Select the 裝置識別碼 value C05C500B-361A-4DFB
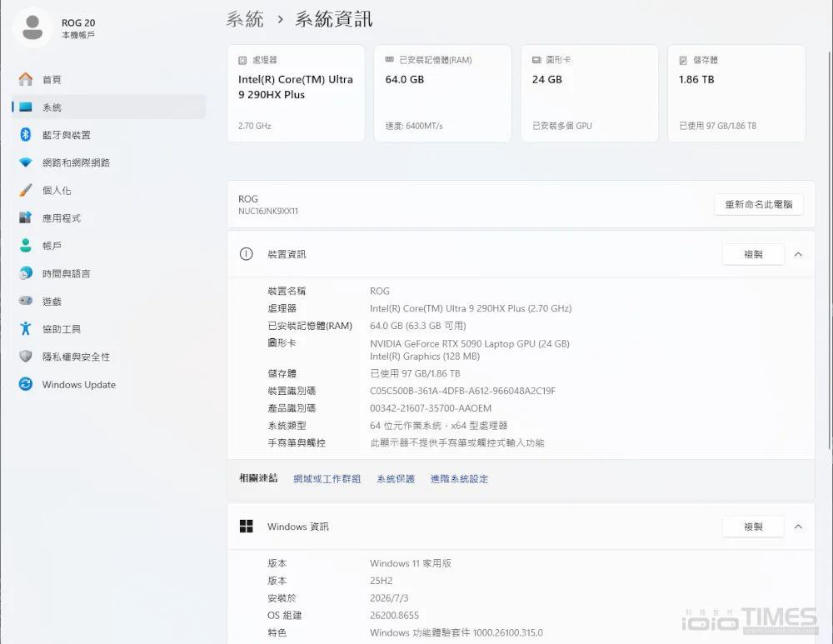 click(462, 391)
